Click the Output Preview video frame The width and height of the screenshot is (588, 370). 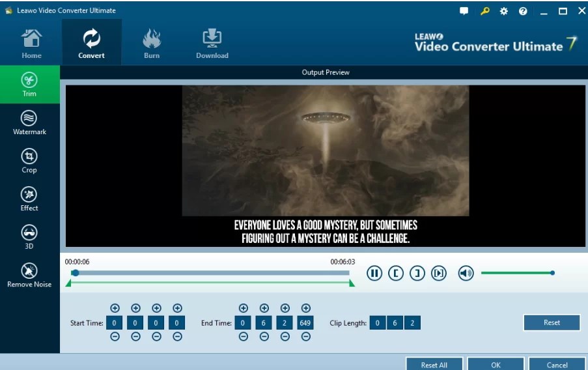326,166
